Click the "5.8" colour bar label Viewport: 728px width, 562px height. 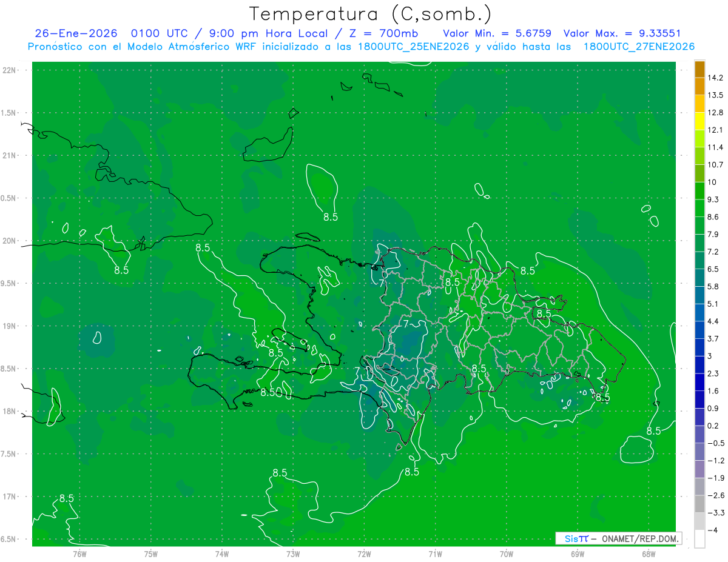tap(713, 287)
